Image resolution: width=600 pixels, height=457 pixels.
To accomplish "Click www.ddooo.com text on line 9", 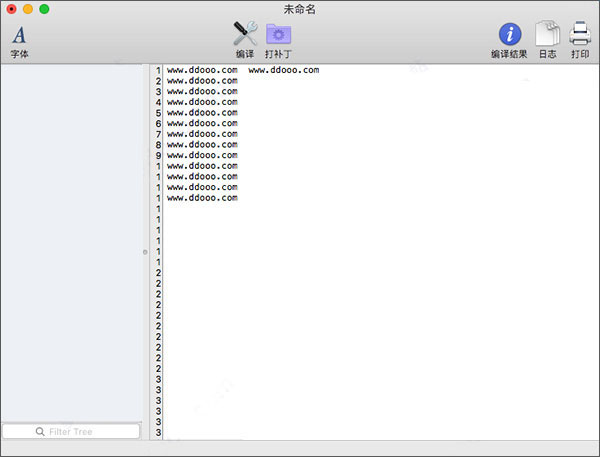I will [202, 155].
